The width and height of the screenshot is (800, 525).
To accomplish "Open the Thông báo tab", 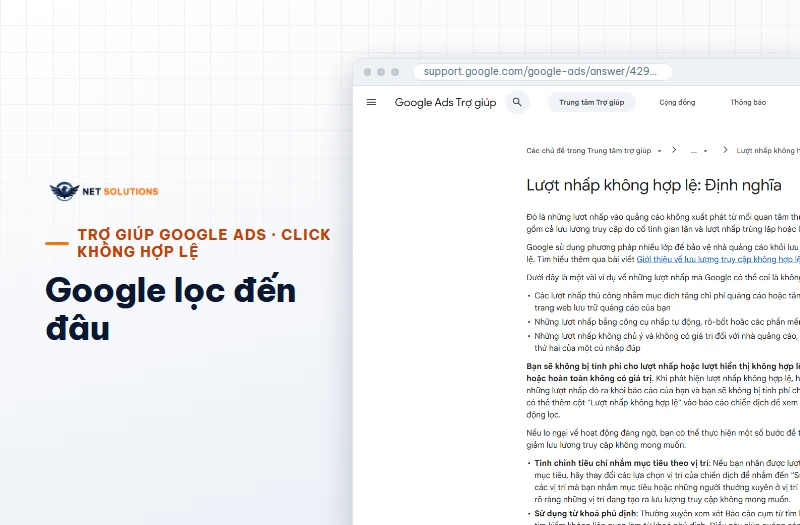I will (x=748, y=102).
